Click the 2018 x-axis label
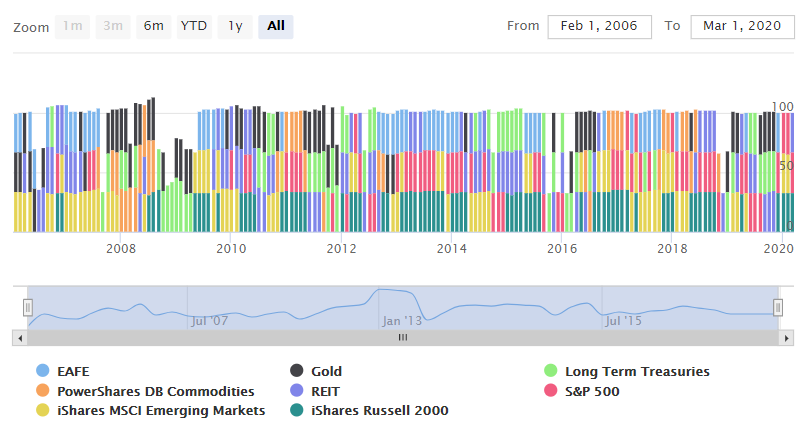Viewport: 810px width, 432px height. click(672, 249)
